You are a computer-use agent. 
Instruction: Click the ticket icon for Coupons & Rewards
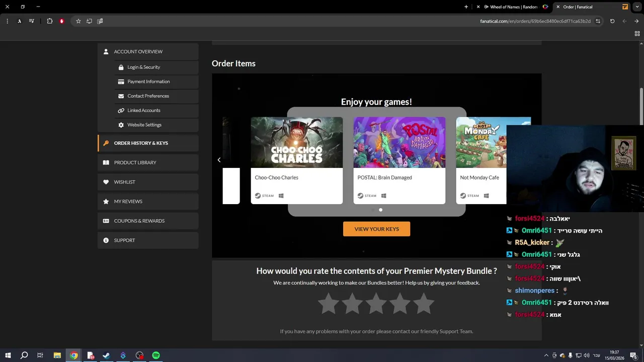point(106,221)
